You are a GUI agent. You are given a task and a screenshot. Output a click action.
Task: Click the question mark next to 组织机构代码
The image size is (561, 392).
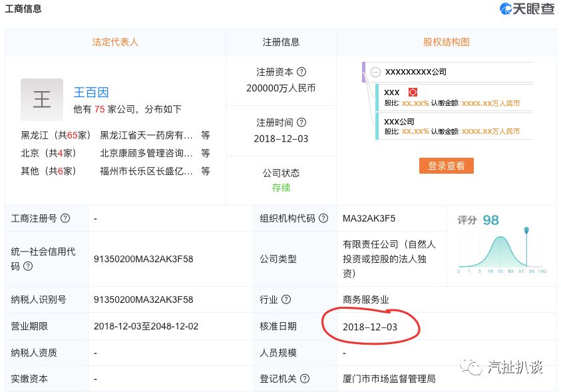323,218
